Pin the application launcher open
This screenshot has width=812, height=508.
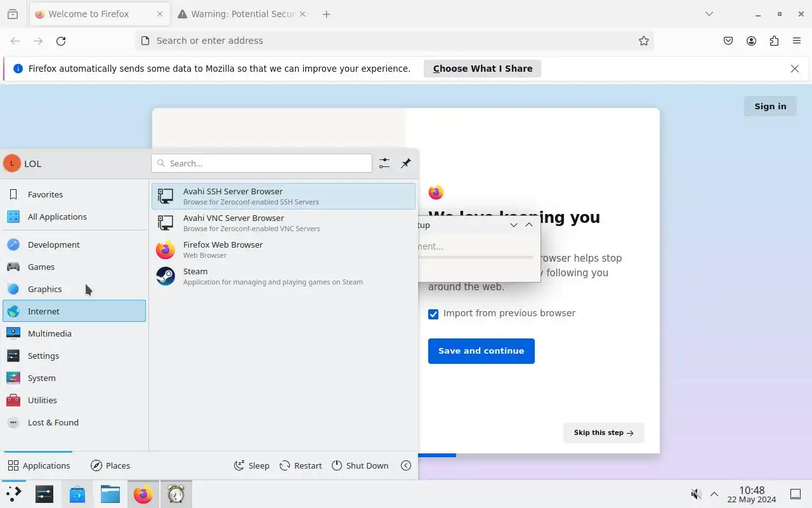(406, 163)
